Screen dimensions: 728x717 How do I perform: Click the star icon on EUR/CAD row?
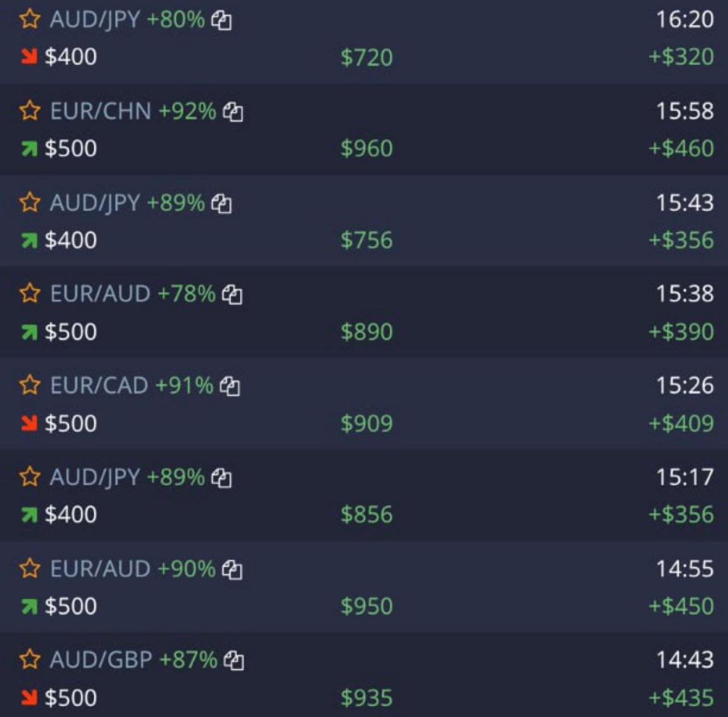click(30, 385)
